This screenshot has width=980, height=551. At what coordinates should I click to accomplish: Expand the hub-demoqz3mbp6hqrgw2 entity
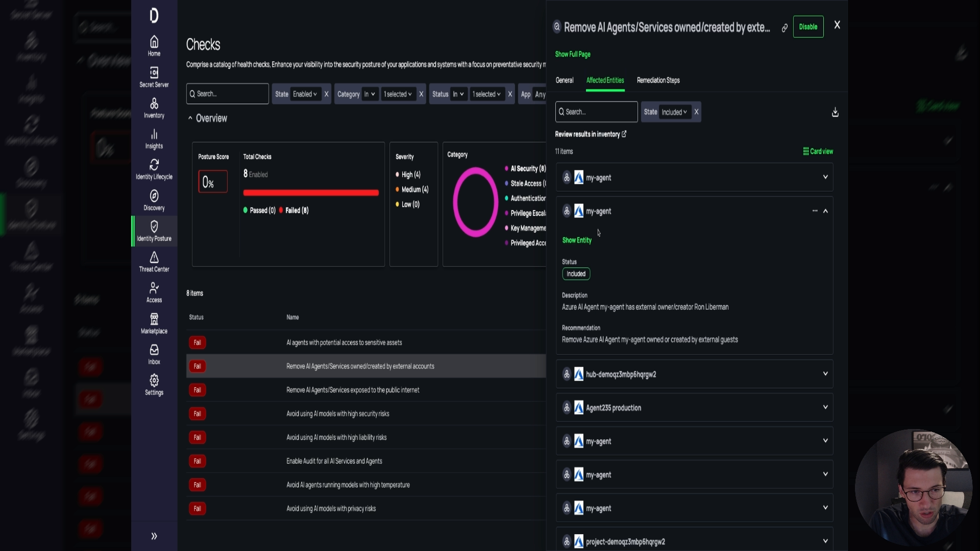826,373
